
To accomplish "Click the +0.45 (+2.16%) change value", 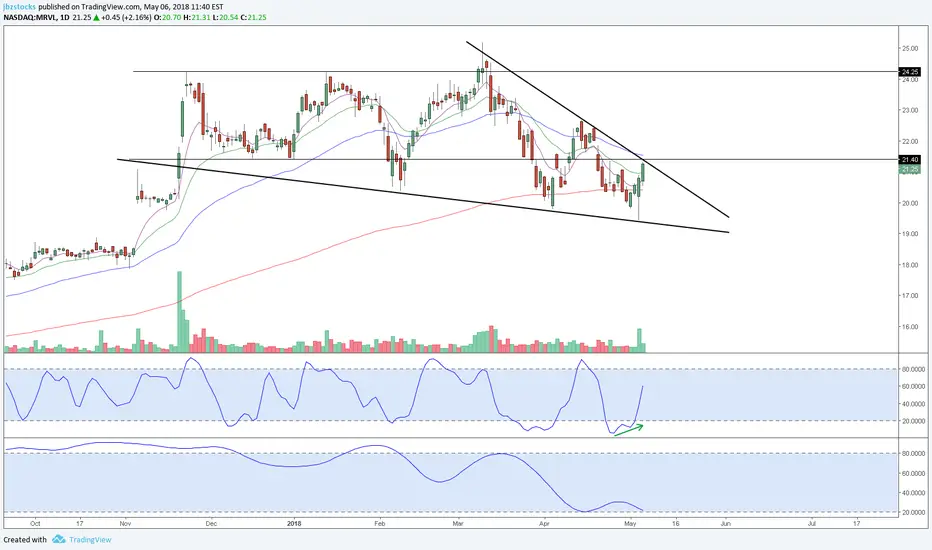I will (127, 17).
